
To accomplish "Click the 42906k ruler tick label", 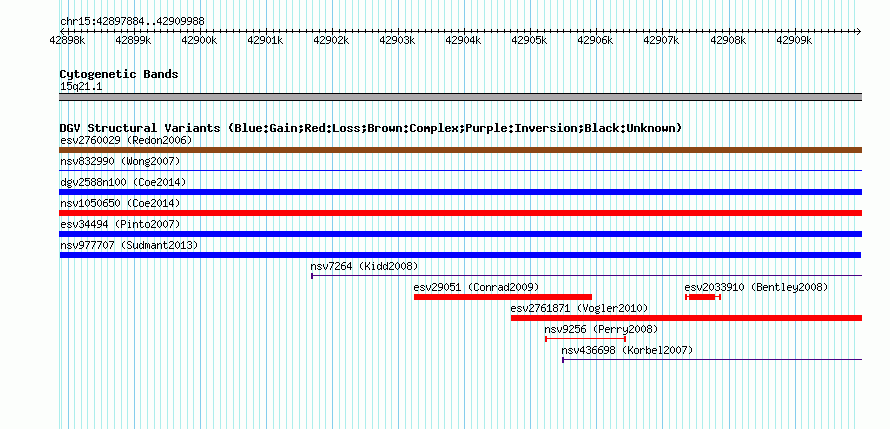I will pos(595,40).
